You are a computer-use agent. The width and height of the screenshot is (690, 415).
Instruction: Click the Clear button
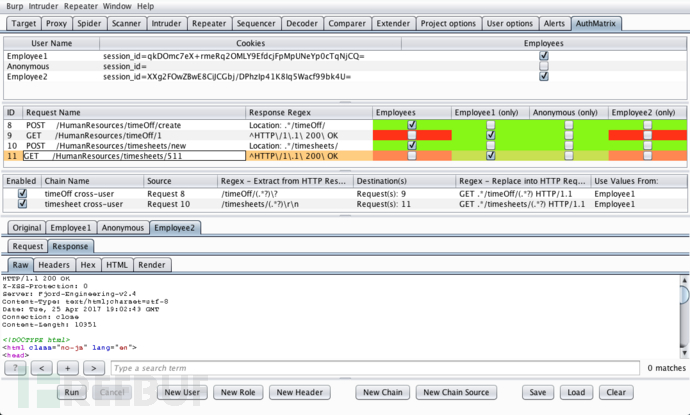coord(616,392)
